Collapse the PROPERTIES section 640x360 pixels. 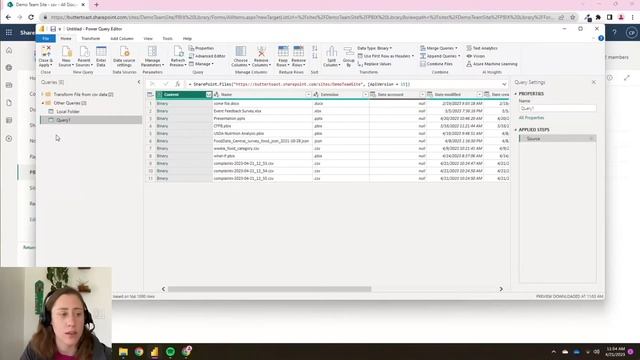pyautogui.click(x=516, y=94)
